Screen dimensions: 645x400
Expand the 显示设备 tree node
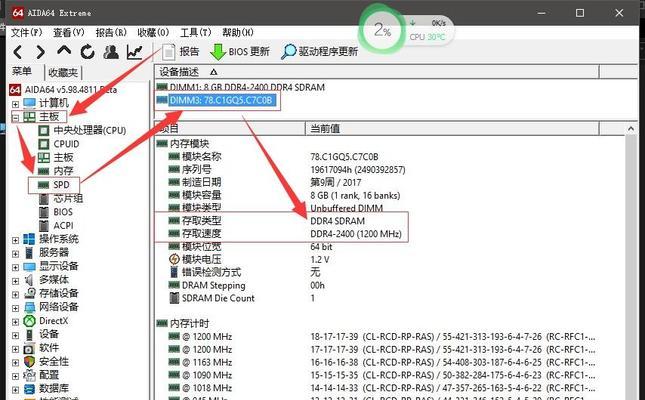[x=15, y=267]
